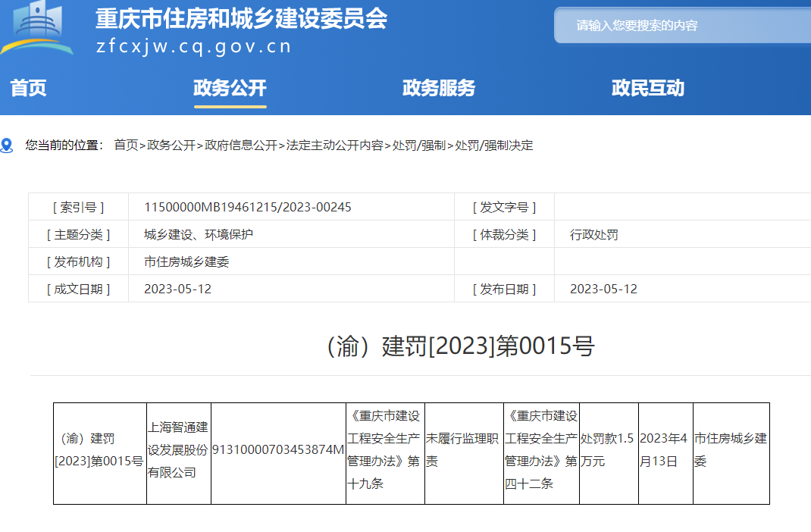Click the index number 11500000MB19461215/2023-00245
The image size is (811, 532).
pos(248,207)
